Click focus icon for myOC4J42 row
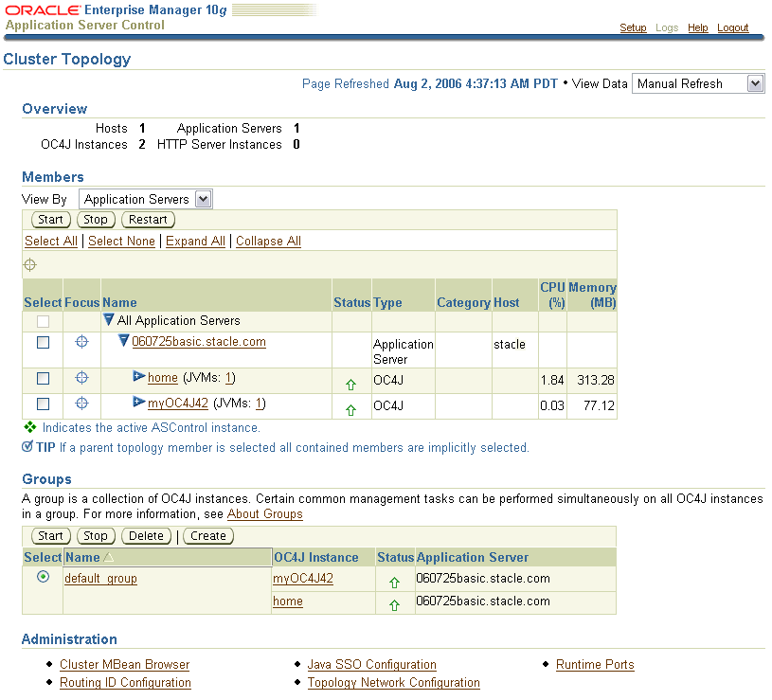The image size is (772, 700). (81, 404)
